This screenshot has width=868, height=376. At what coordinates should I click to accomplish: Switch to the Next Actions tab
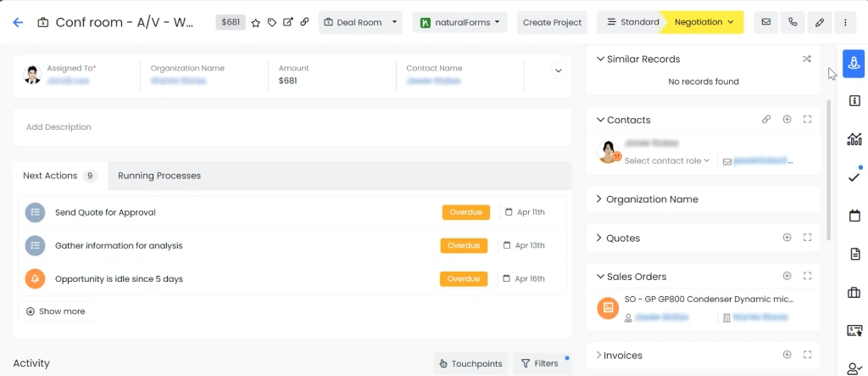[60, 176]
